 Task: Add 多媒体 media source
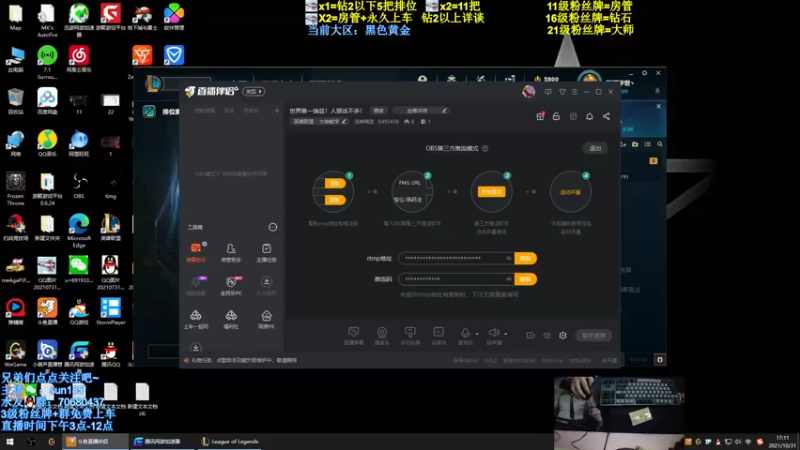439,335
